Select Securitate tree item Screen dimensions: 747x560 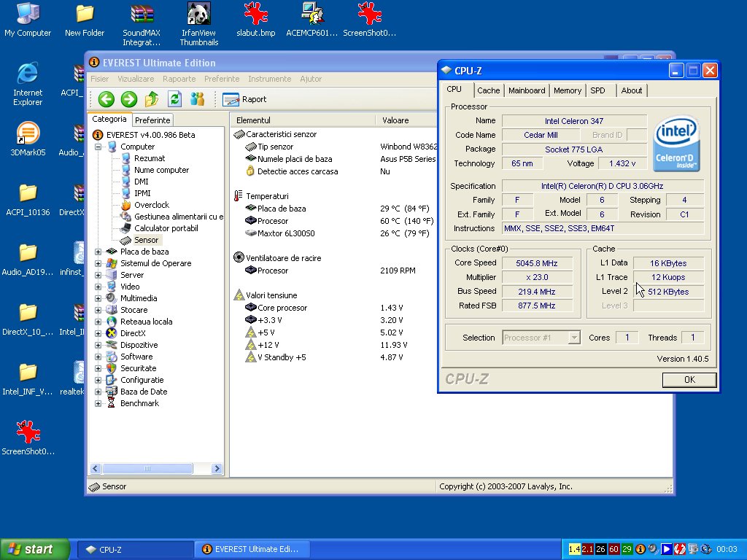click(x=138, y=368)
